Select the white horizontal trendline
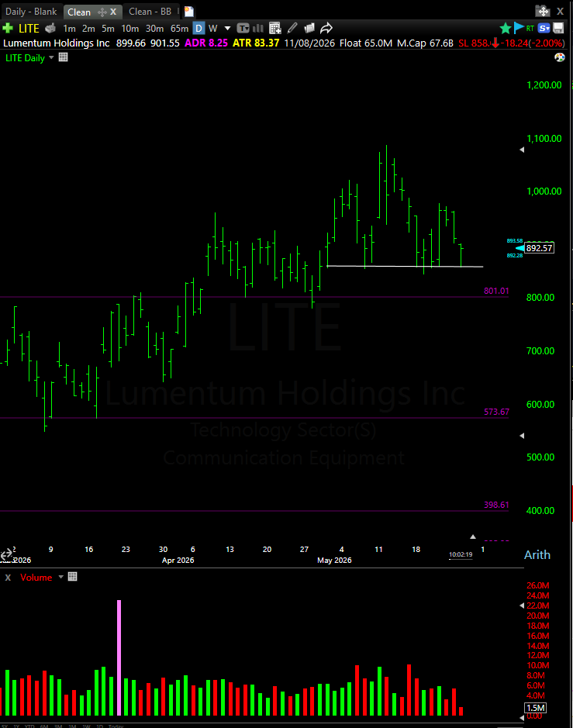 point(405,266)
